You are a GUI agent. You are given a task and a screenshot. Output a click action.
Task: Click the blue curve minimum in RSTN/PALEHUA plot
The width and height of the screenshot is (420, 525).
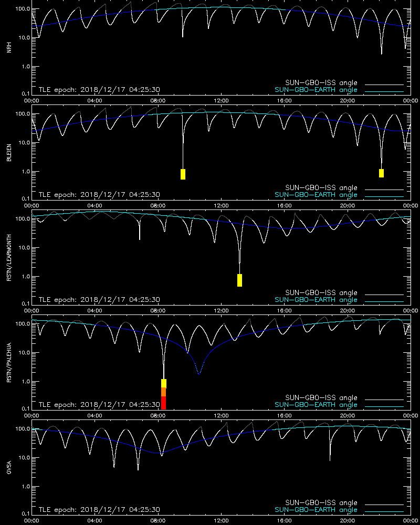coord(199,374)
